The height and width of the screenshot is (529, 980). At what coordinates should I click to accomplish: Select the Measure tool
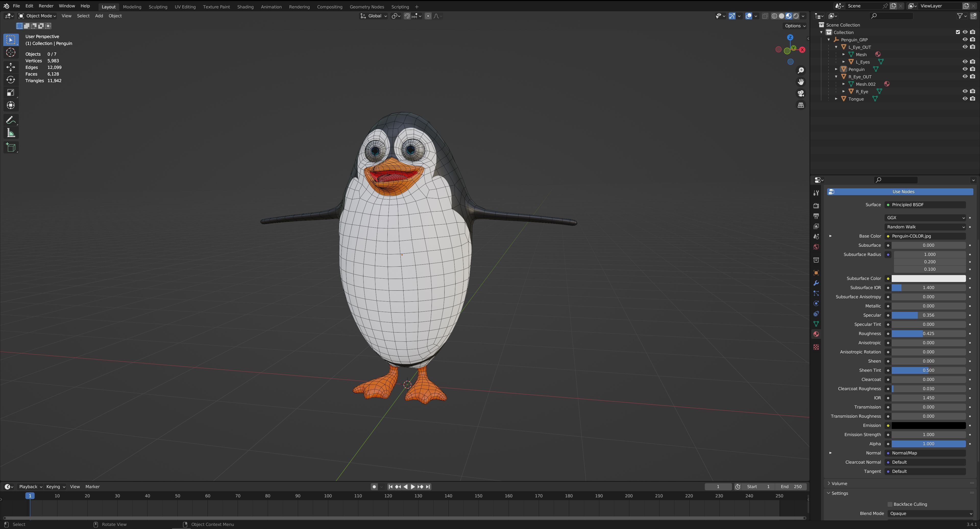point(11,133)
